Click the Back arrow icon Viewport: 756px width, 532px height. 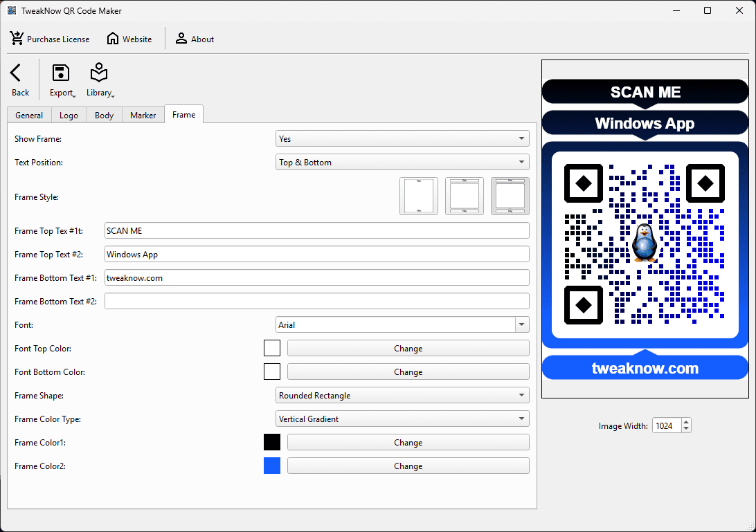16,71
